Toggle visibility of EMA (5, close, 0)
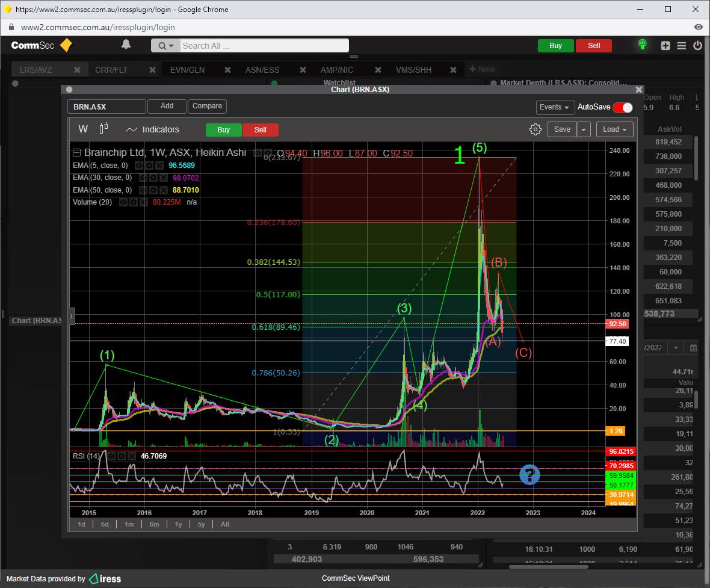Viewport: 710px width, 588px height. [139, 166]
